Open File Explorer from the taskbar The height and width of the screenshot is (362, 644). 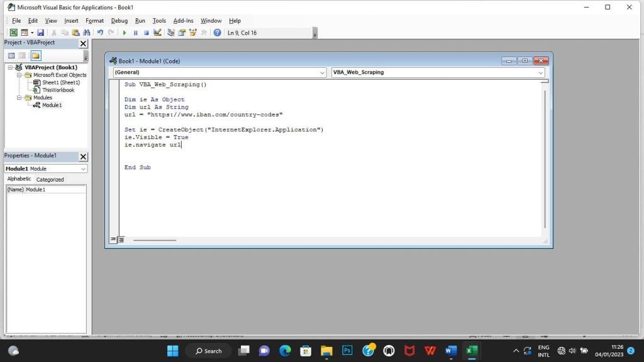coord(326,351)
